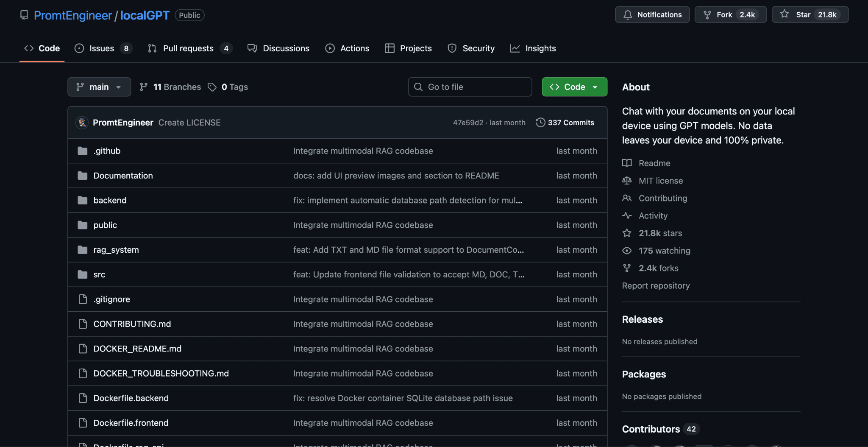Open the main branch dropdown

click(x=99, y=87)
